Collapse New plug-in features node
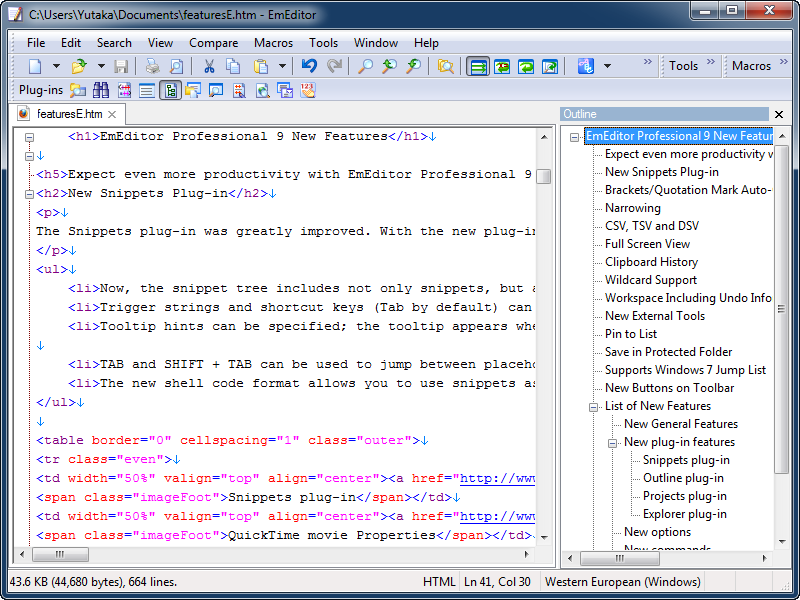Image resolution: width=800 pixels, height=600 pixels. [612, 443]
